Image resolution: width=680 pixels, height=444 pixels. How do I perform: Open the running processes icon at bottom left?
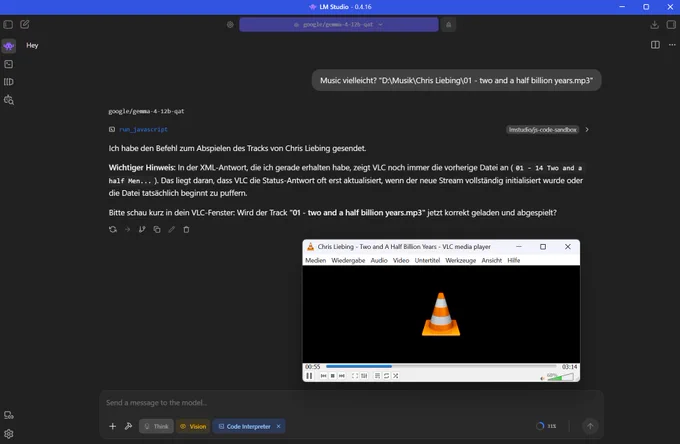tap(9, 415)
